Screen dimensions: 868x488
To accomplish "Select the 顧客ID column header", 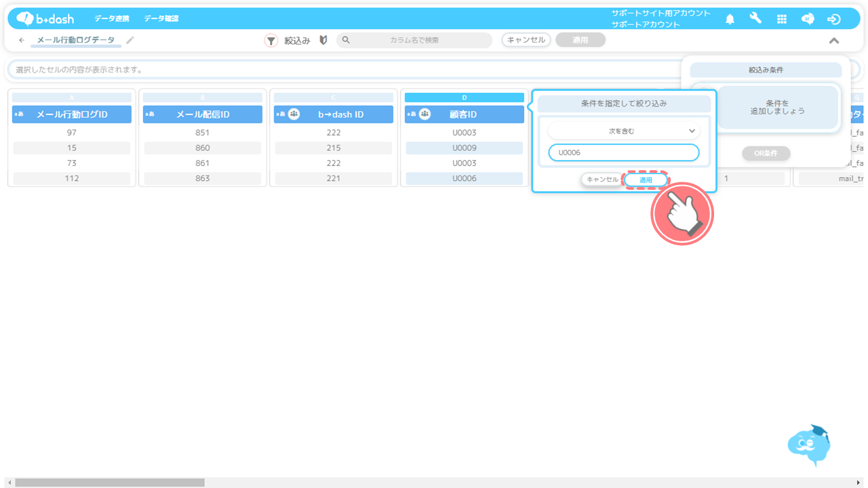I will tap(465, 115).
